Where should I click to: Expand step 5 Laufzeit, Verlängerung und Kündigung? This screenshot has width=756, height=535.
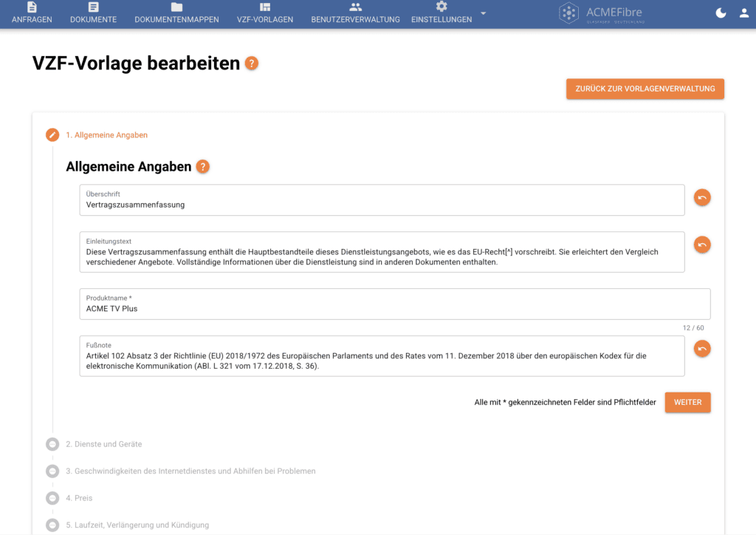tap(137, 525)
